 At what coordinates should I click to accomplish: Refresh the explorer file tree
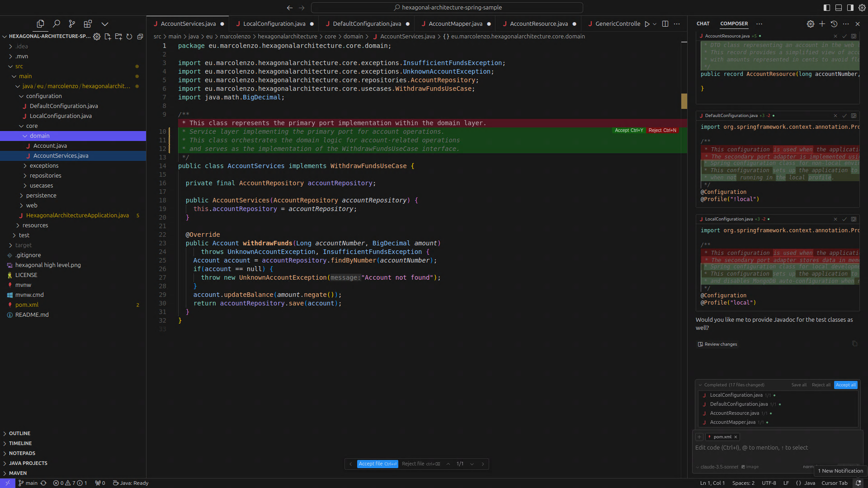[x=129, y=37]
